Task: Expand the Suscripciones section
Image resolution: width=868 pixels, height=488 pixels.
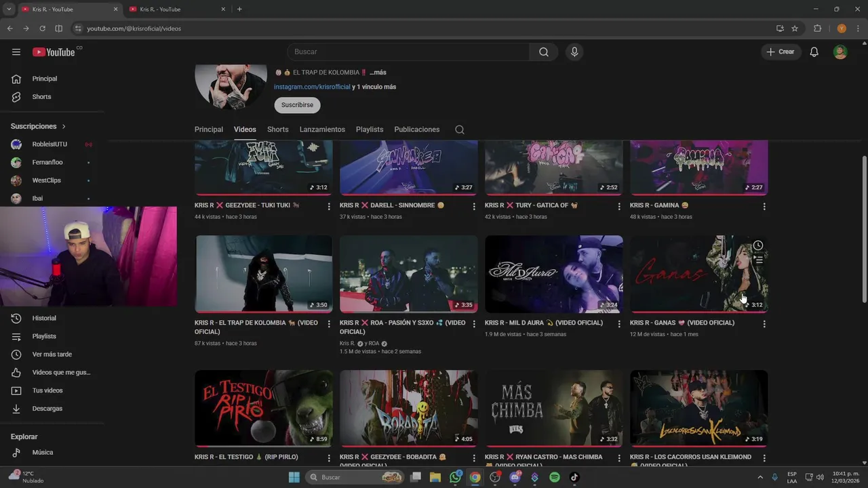Action: 39,126
